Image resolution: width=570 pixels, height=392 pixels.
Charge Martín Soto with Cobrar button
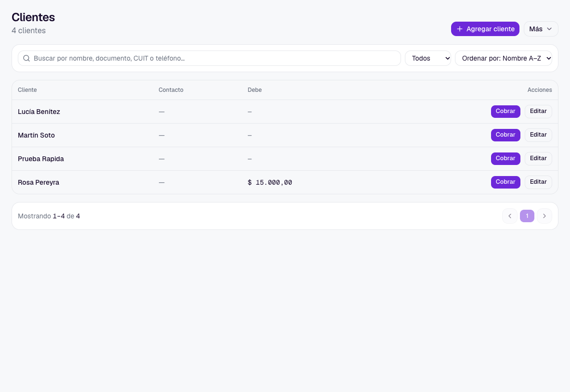click(x=505, y=135)
